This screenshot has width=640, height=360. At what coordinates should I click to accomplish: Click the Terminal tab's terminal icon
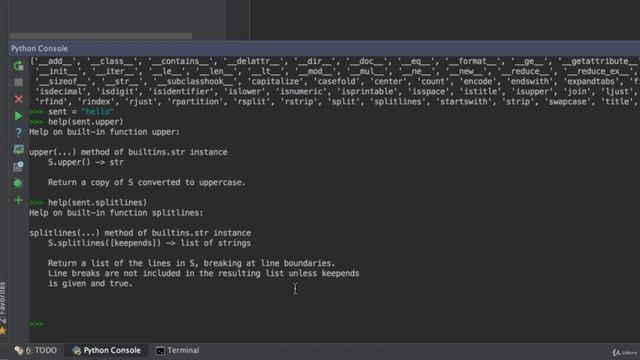[160, 350]
